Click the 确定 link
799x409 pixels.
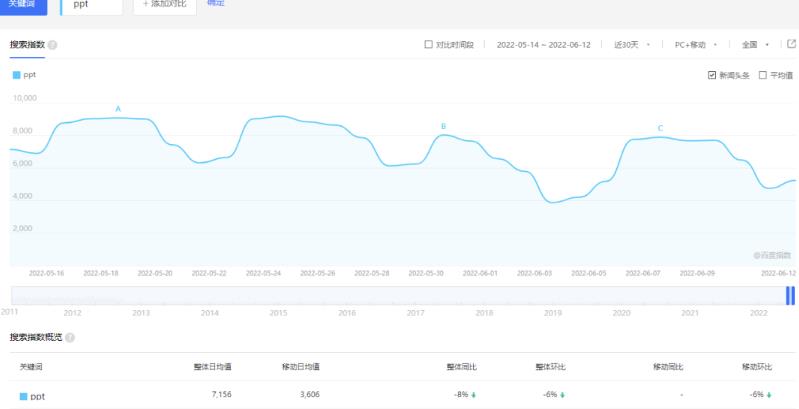coord(215,4)
